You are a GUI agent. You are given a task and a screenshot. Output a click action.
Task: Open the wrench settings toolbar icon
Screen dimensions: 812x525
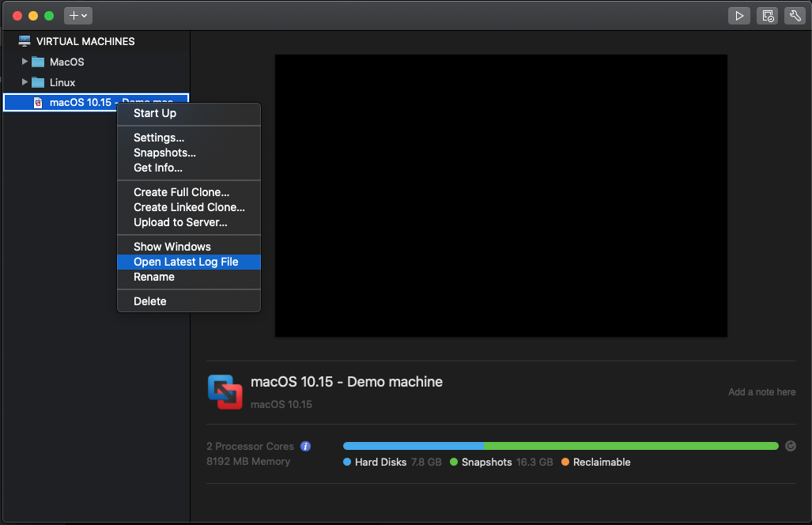(795, 16)
